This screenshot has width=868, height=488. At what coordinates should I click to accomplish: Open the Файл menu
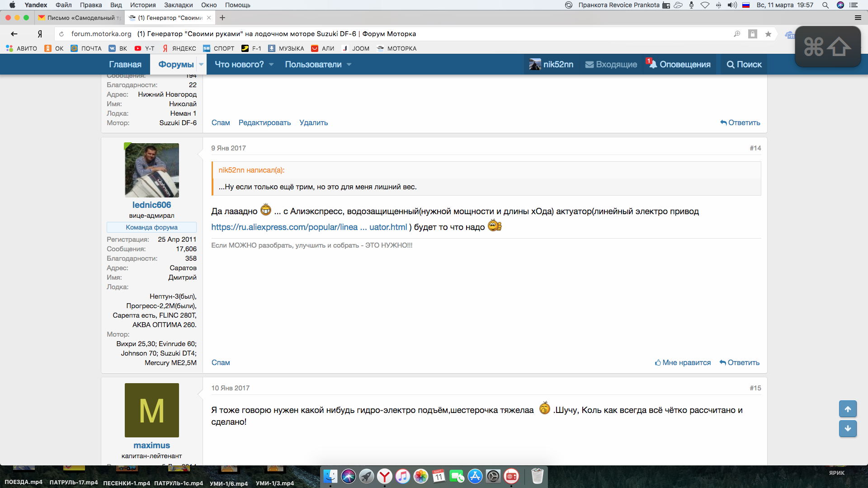pos(64,5)
